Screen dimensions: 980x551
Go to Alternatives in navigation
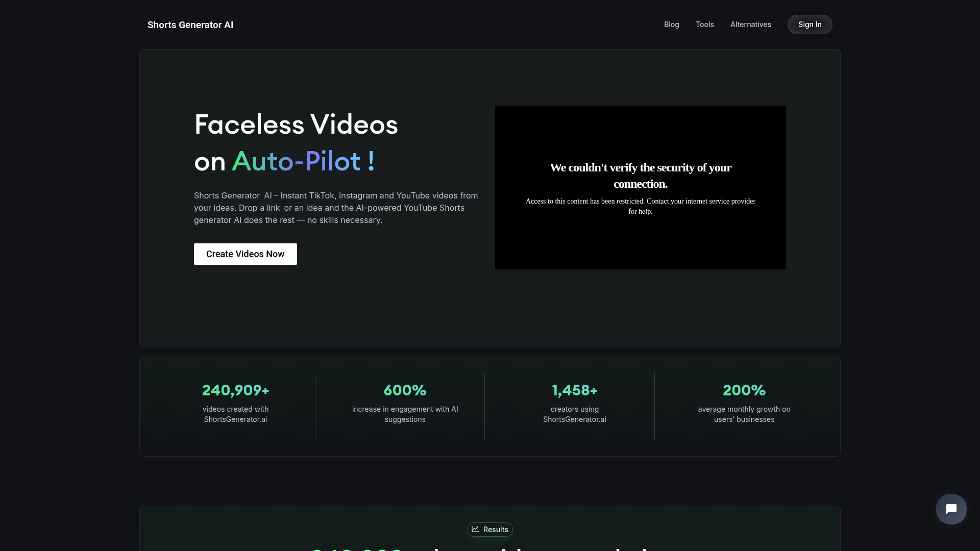[750, 24]
